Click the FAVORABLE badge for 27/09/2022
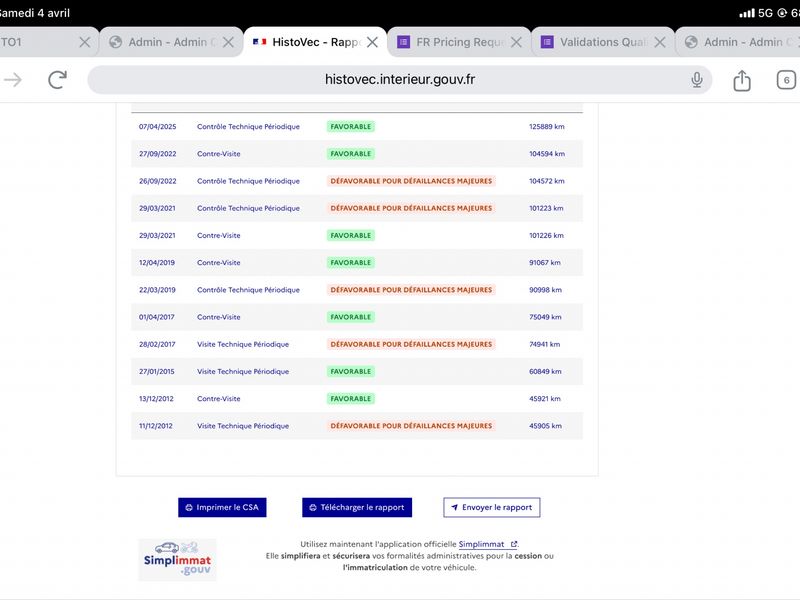This screenshot has width=800, height=600. pos(351,154)
